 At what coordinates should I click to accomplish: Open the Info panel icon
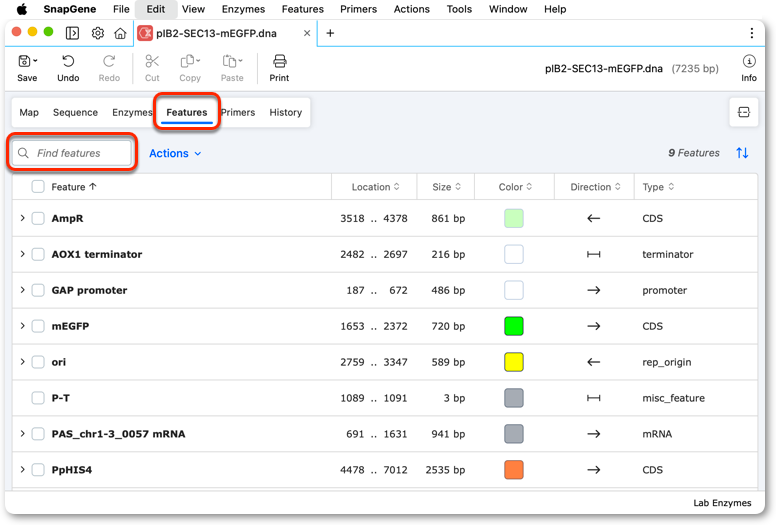749,61
